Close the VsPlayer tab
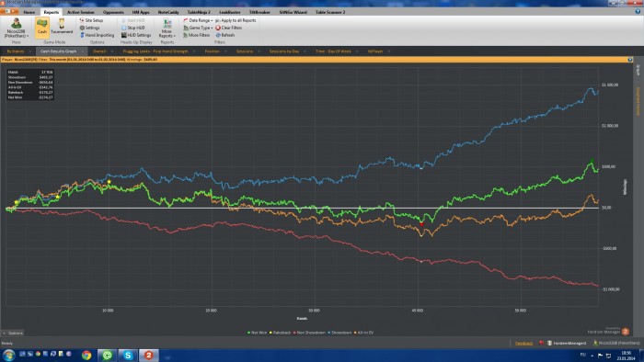This screenshot has width=644, height=362. pyautogui.click(x=389, y=51)
